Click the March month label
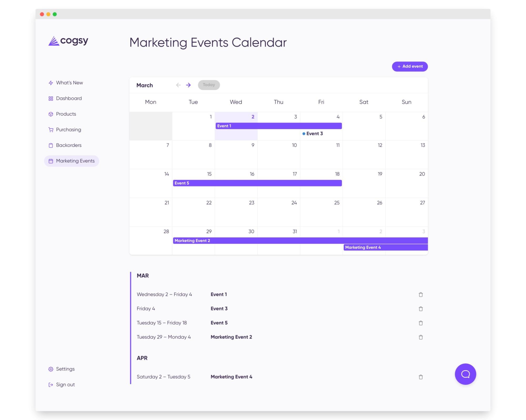Image resolution: width=526 pixels, height=420 pixels. point(144,85)
